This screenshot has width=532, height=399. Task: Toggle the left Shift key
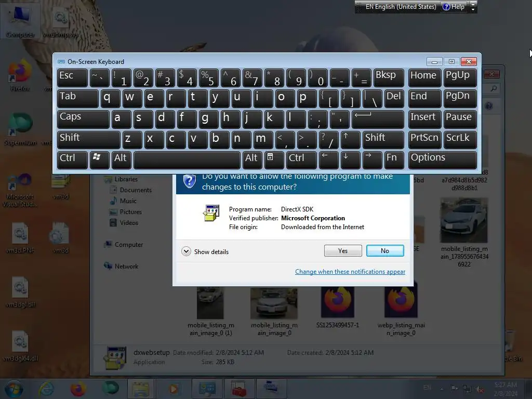point(88,140)
